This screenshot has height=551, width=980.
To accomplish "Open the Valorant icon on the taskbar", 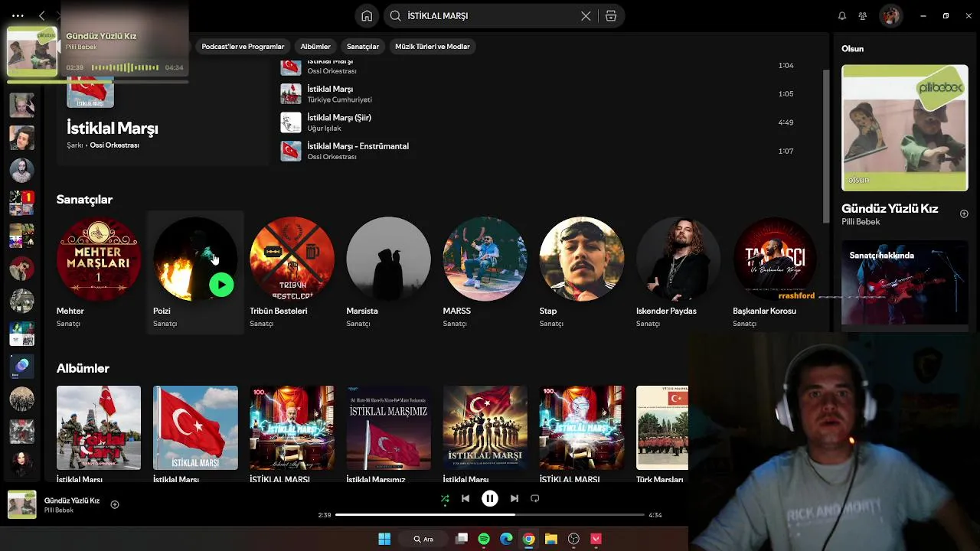I will (x=596, y=539).
